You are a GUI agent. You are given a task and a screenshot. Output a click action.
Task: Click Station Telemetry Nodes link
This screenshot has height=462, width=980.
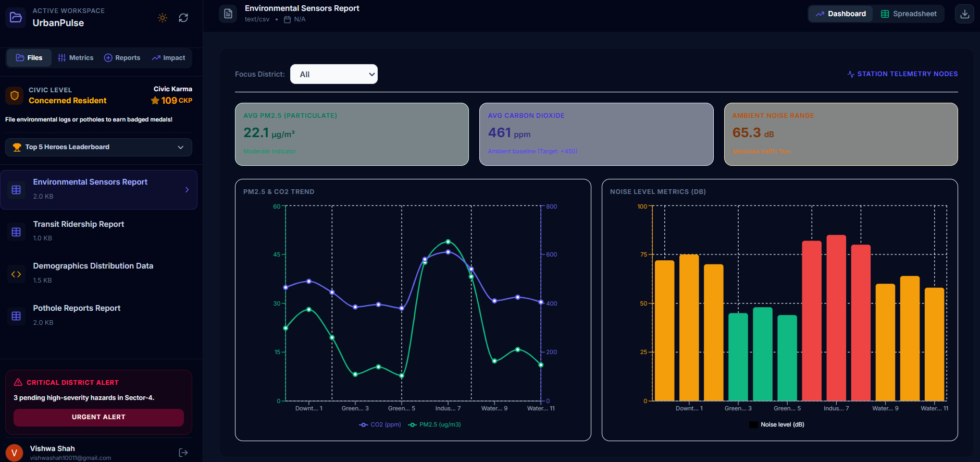coord(902,74)
